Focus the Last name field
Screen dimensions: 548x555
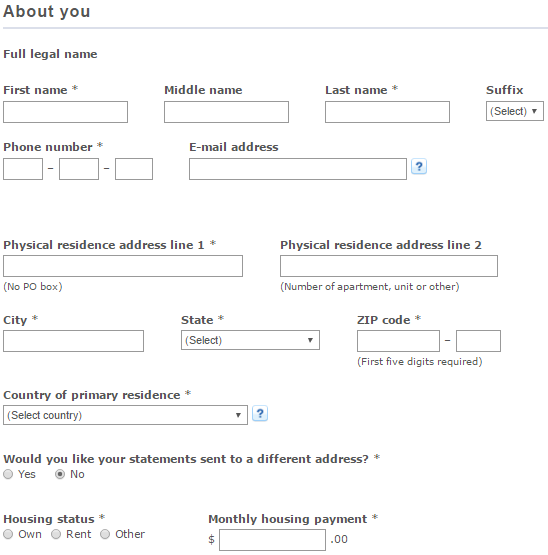tap(387, 112)
